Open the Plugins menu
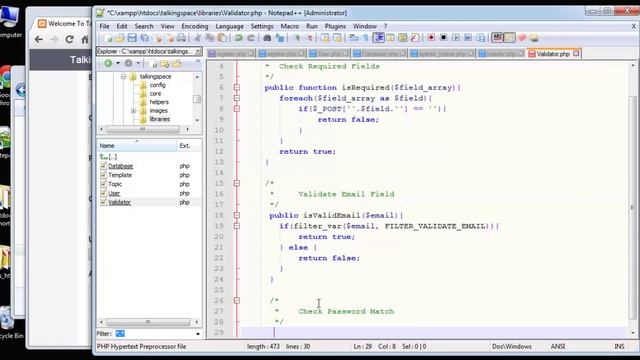 (335, 26)
